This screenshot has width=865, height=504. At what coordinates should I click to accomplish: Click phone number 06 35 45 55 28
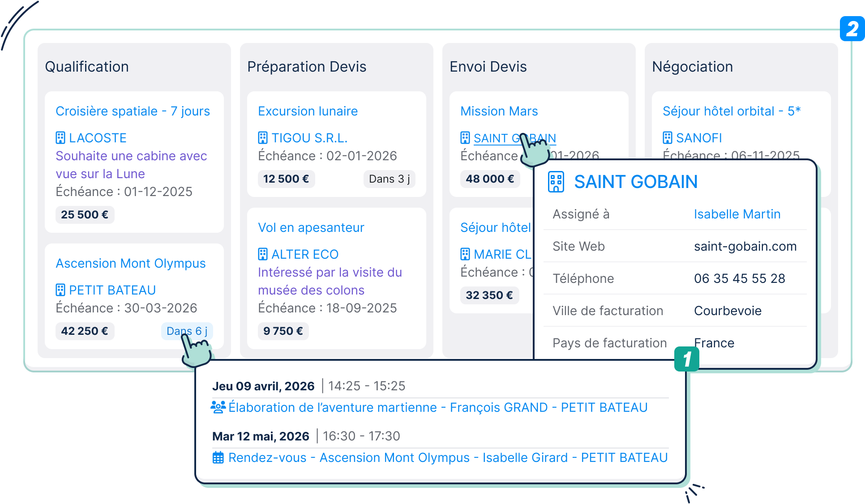pyautogui.click(x=740, y=278)
